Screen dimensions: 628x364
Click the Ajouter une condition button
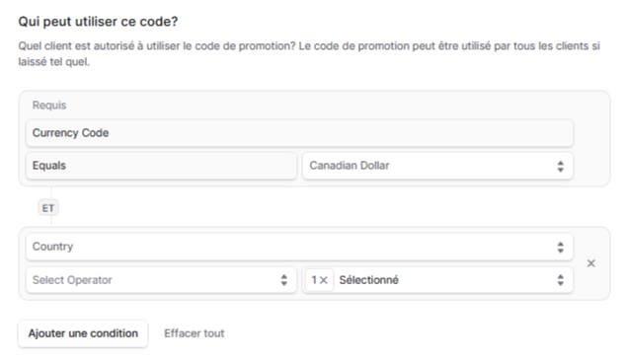click(x=83, y=333)
